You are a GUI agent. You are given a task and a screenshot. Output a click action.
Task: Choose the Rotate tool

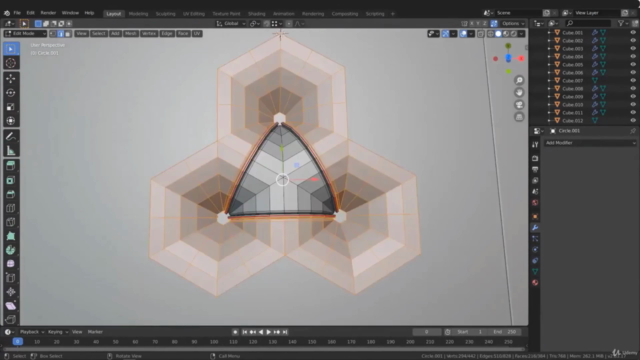click(x=11, y=93)
